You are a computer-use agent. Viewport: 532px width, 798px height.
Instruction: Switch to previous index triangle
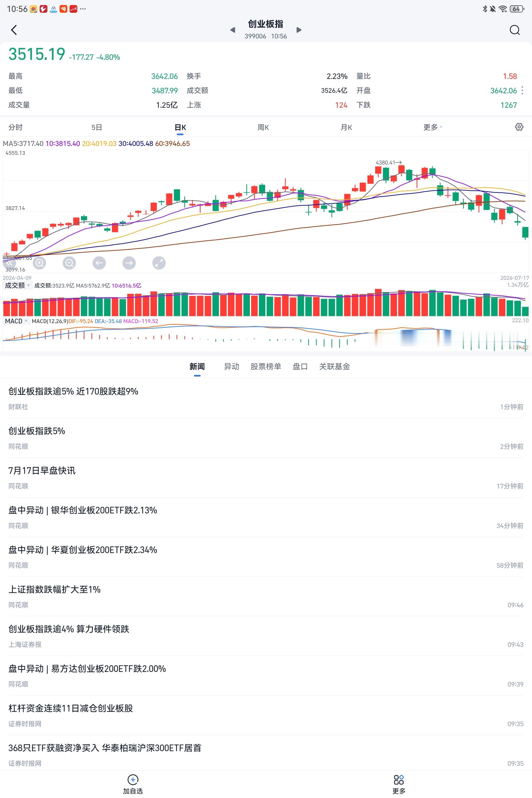(x=233, y=30)
